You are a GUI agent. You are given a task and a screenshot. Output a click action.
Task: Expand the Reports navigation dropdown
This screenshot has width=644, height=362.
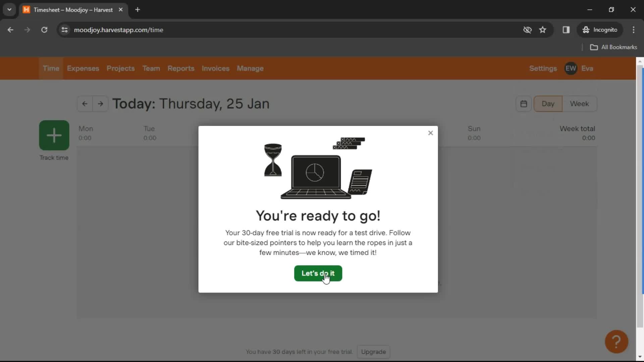click(181, 68)
